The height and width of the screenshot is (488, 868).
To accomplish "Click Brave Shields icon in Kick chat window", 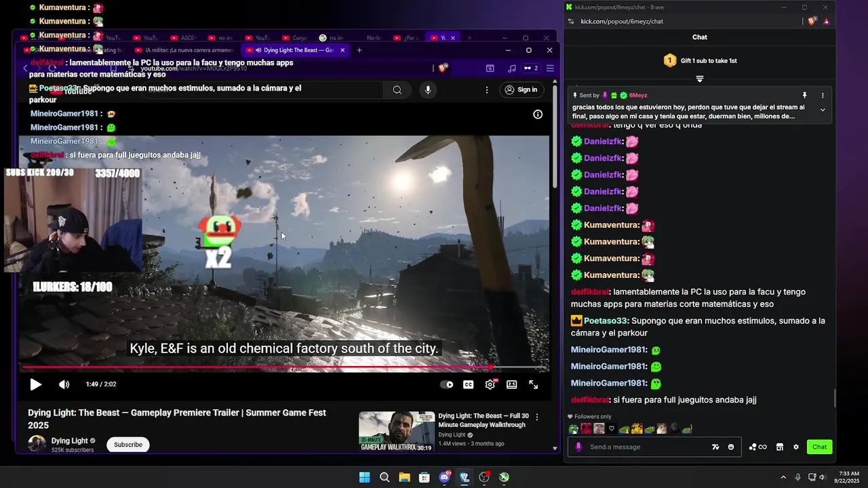I will 812,21.
